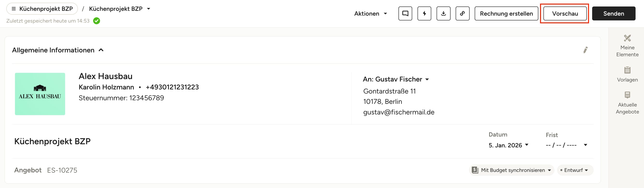
Task: Click the Senden button
Action: 613,13
